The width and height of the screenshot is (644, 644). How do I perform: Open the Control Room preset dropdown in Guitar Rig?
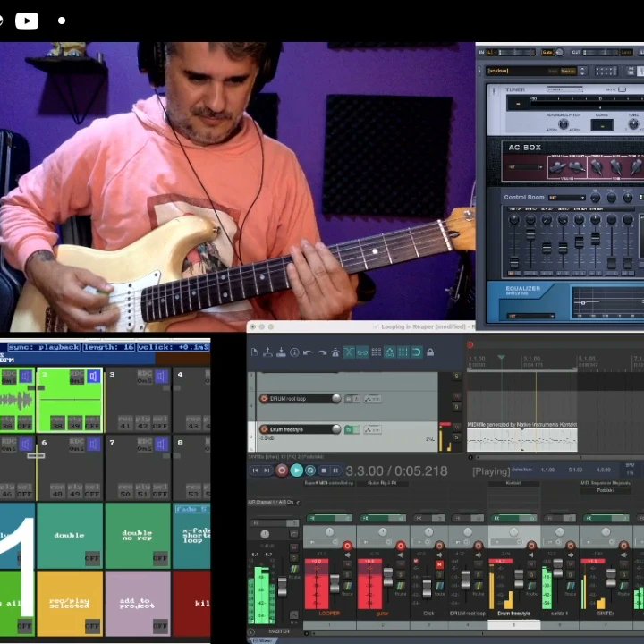click(x=567, y=198)
